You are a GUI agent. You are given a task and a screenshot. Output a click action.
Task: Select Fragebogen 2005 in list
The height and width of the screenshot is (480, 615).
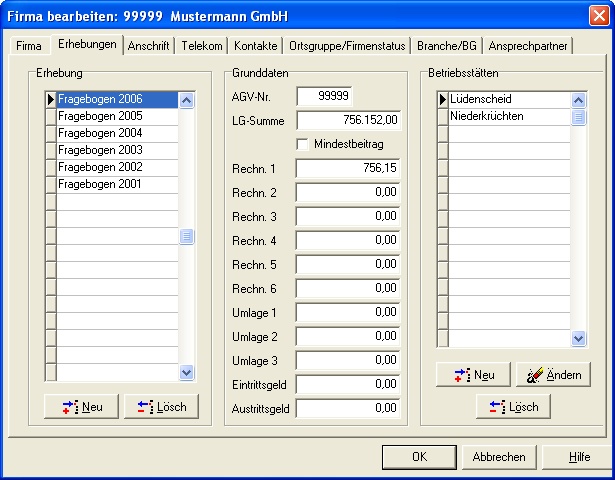117,116
